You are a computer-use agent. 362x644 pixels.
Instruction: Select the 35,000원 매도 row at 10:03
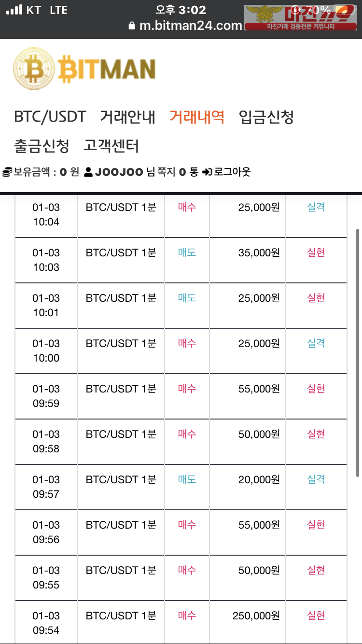click(181, 260)
